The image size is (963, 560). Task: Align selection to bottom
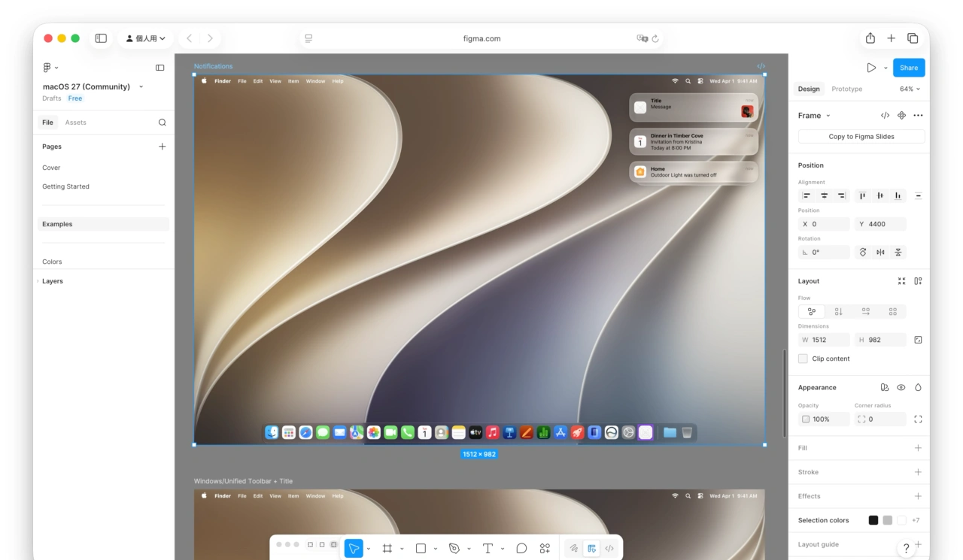[x=898, y=195]
